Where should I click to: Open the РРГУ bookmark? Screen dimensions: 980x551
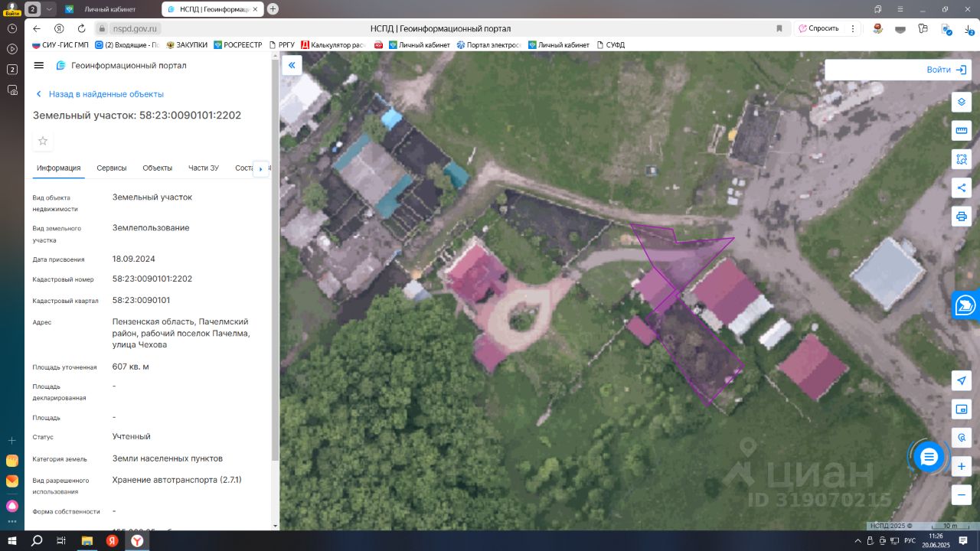point(282,45)
